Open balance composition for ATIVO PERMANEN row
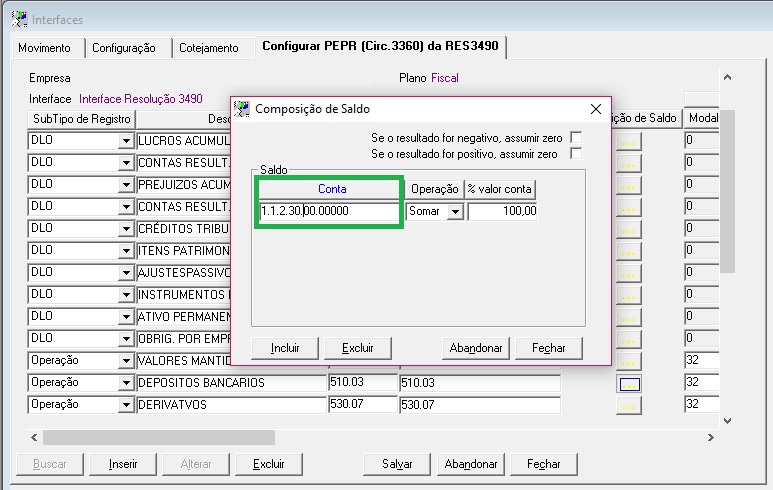The image size is (773, 490). [628, 318]
